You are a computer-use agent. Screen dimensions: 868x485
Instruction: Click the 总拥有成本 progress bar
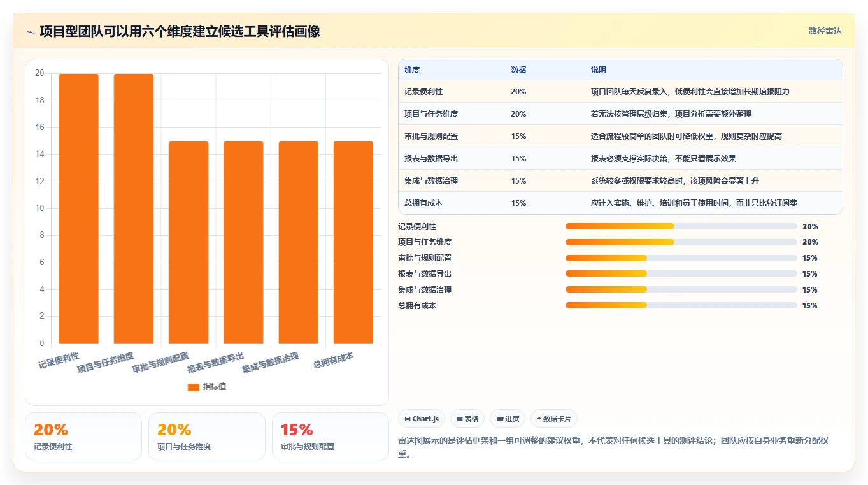click(x=681, y=305)
